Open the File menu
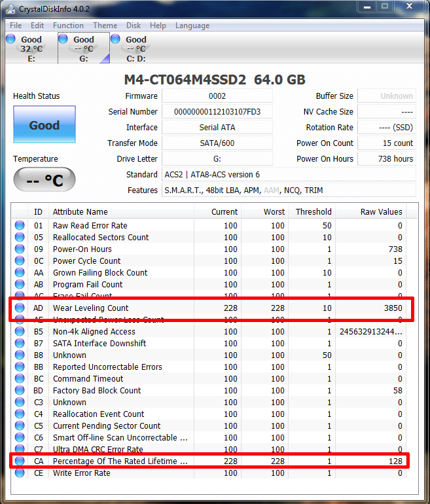 click(16, 26)
